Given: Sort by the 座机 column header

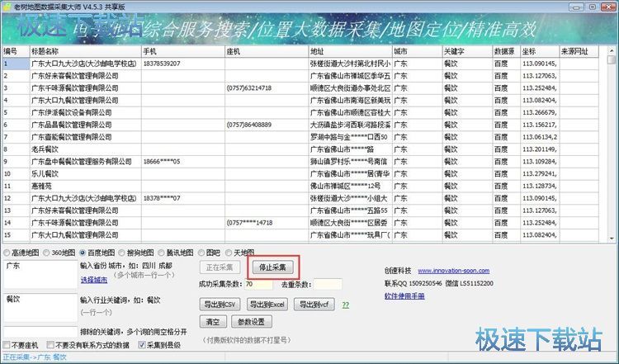Looking at the screenshot, I should [267, 51].
